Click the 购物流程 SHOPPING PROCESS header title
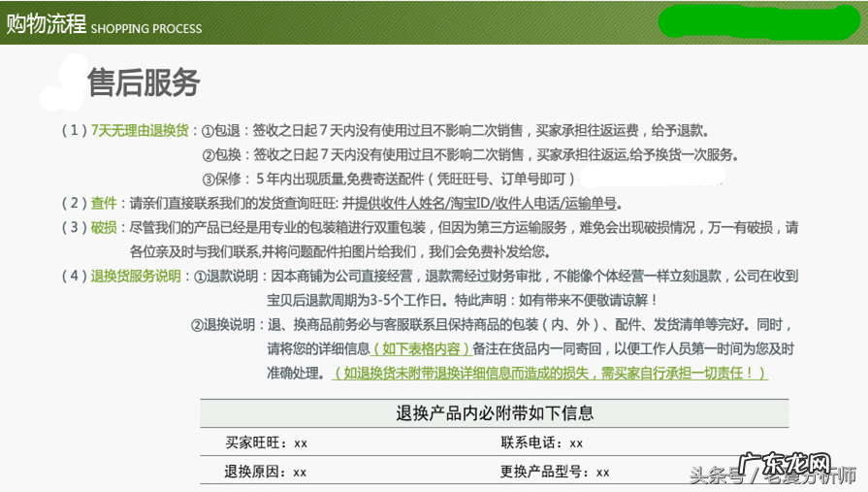The image size is (868, 492). [x=104, y=24]
